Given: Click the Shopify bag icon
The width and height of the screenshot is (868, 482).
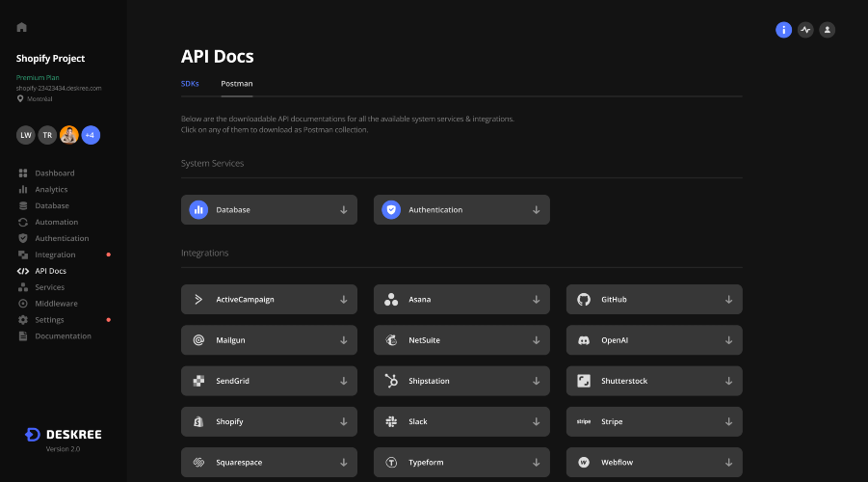Looking at the screenshot, I should click(198, 421).
